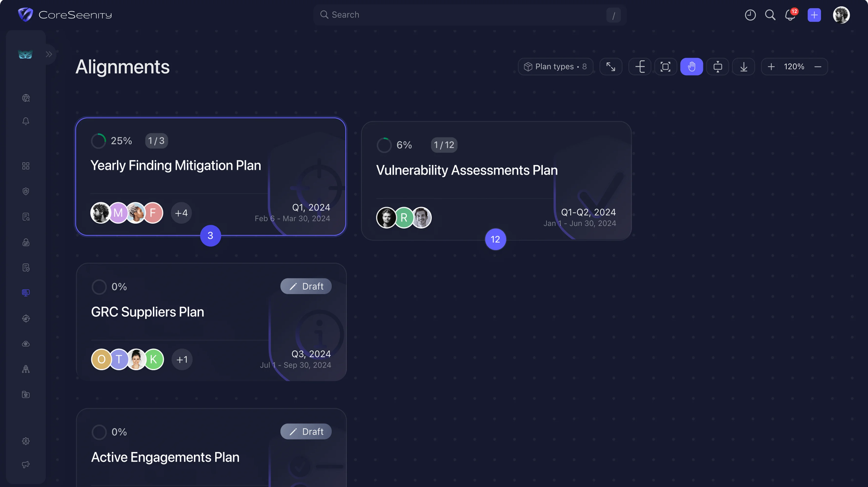Show +1 more member on GRC plan
Image resolution: width=868 pixels, height=487 pixels.
point(182,359)
